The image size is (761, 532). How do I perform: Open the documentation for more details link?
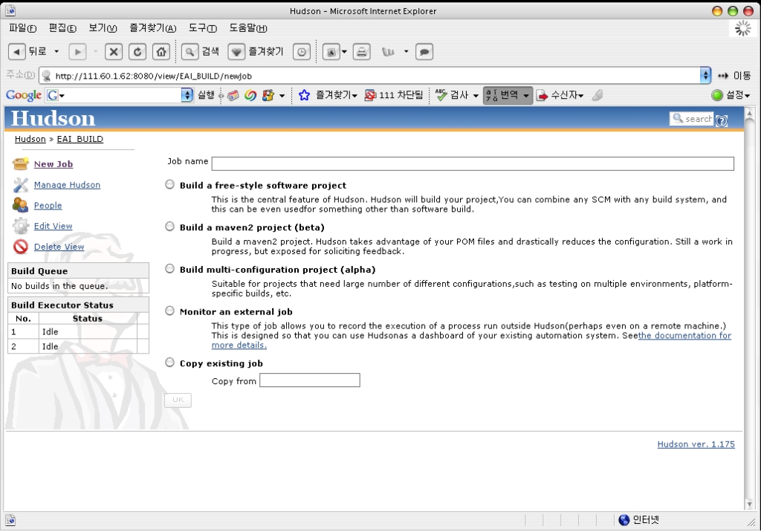[684, 335]
